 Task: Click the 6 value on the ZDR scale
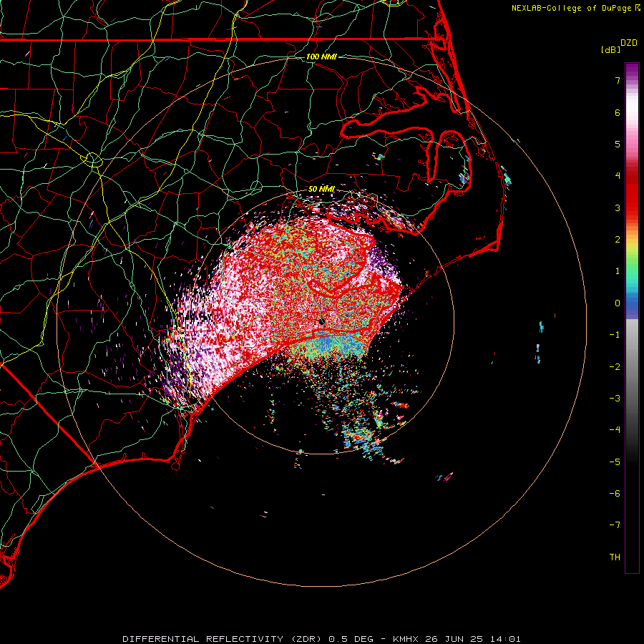coord(618,112)
